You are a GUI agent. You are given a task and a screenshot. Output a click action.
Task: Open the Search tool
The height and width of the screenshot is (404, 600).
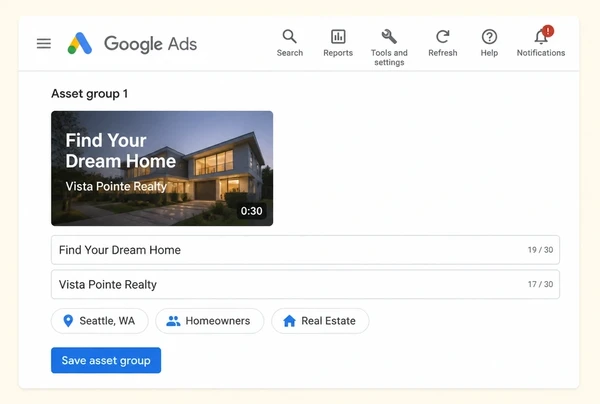coord(290,43)
